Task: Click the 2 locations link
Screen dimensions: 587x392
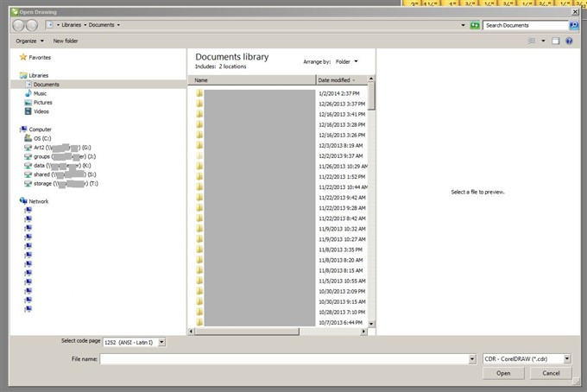Action: click(232, 66)
